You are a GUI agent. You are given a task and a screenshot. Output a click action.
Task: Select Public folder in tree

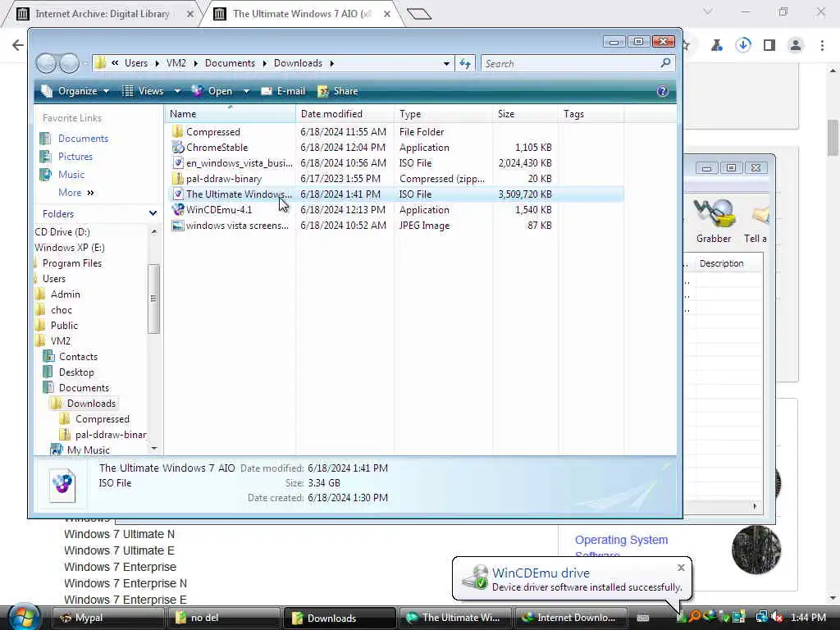pyautogui.click(x=64, y=325)
